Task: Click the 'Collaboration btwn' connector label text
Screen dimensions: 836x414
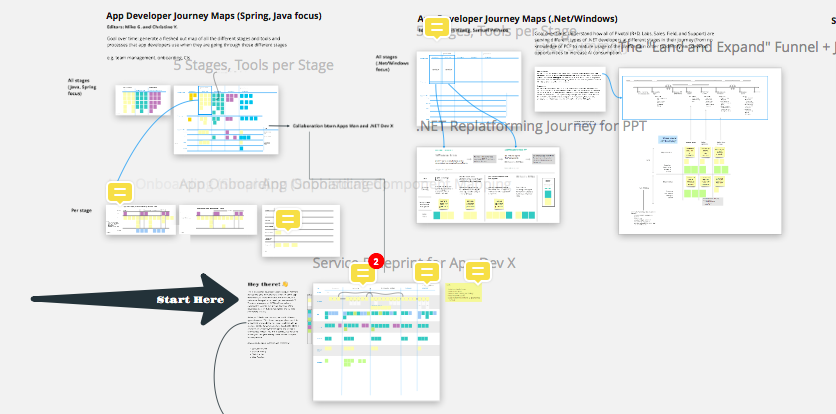Action: pos(343,126)
